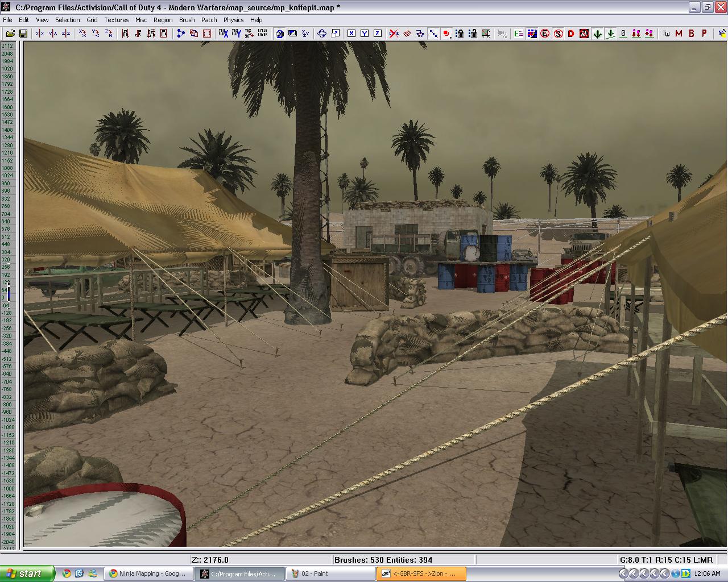Click the Windows Start button
728x582 pixels.
[27, 573]
